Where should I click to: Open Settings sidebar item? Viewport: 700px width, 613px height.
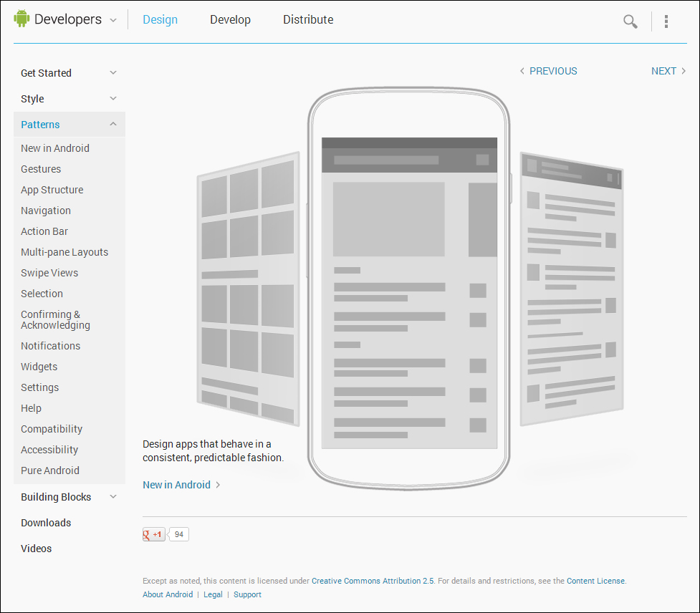click(x=39, y=387)
